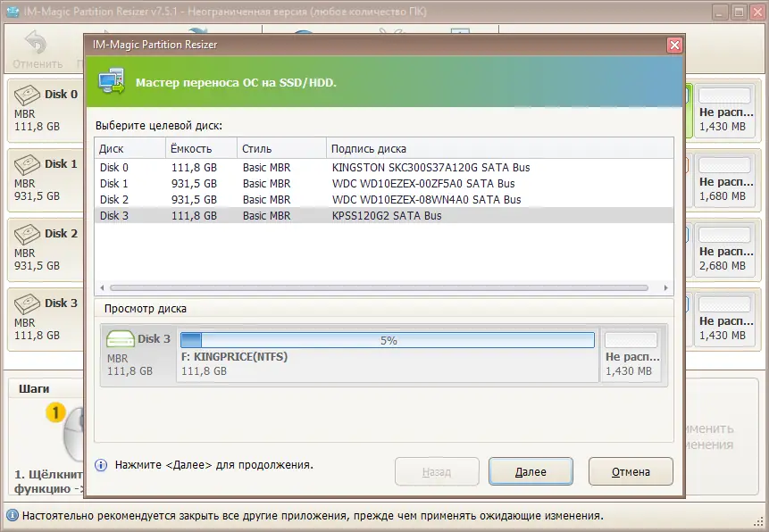Screen dimensions: 769x532
Task: Click the right arrow of list horizontal scrollbar
Action: [665, 287]
